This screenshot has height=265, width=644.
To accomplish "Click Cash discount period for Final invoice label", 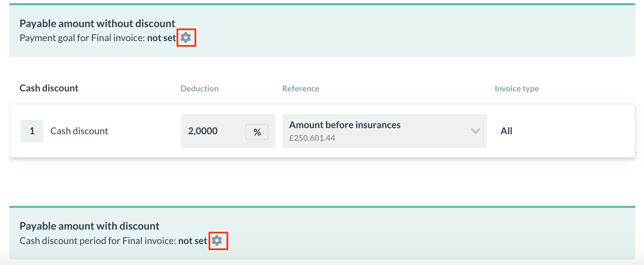I will coord(98,241).
